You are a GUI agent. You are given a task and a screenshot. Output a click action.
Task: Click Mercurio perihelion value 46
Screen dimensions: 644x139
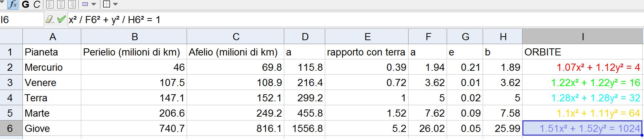coord(134,67)
